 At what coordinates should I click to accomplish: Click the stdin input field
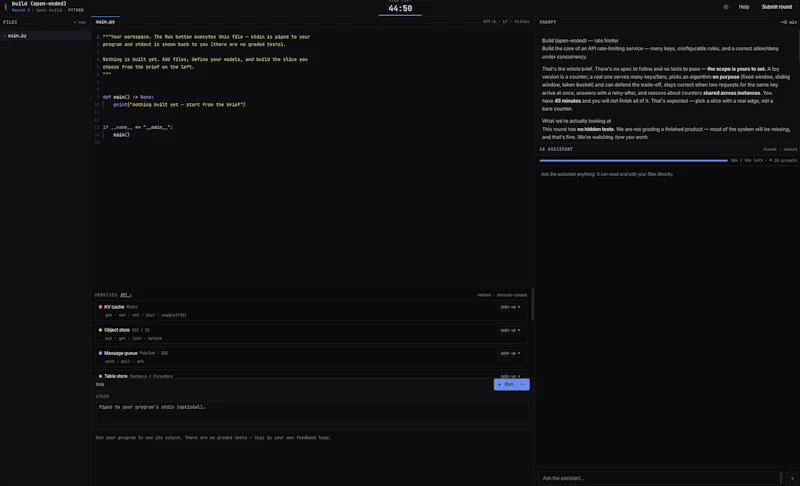pos(312,413)
